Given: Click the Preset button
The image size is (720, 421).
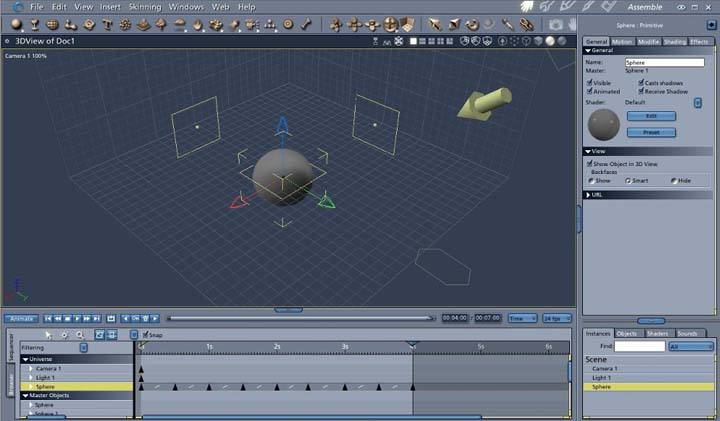Looking at the screenshot, I should pyautogui.click(x=650, y=132).
